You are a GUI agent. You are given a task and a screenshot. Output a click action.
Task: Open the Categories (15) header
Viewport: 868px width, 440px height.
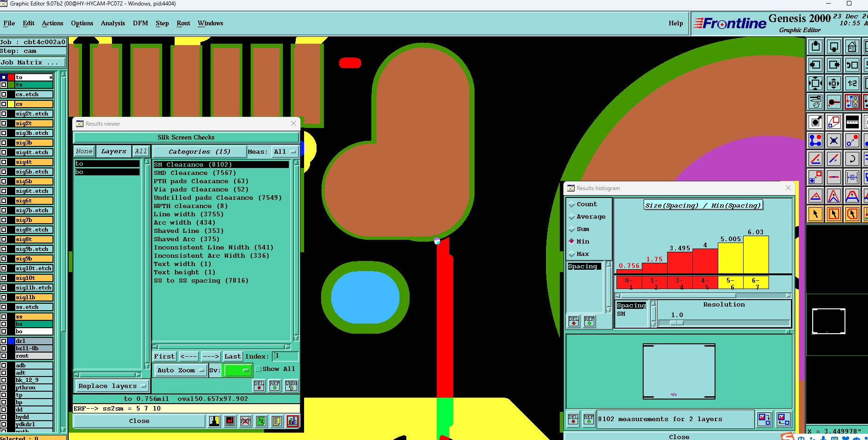(x=199, y=151)
